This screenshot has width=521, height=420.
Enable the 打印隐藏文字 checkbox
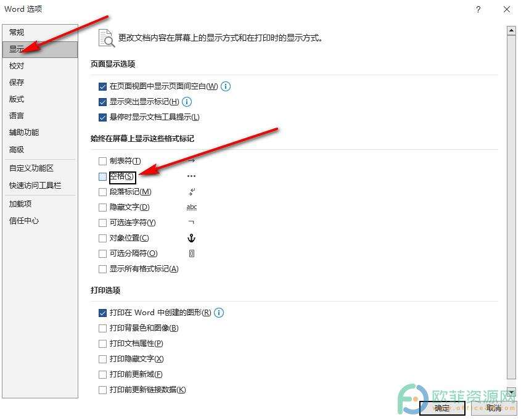click(103, 359)
